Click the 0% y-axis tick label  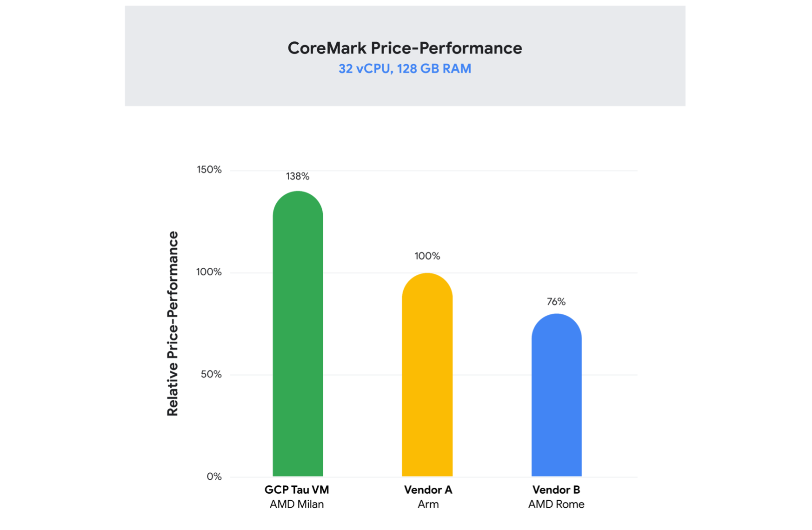tap(214, 477)
